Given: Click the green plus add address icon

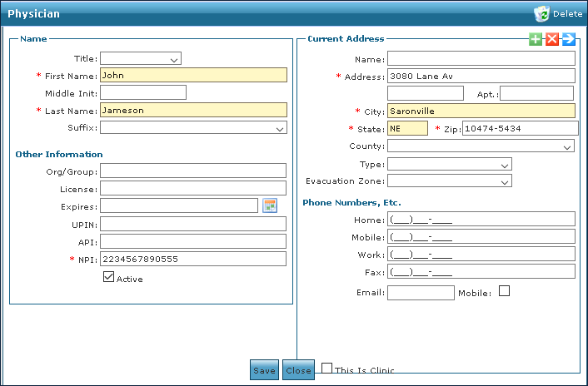Looking at the screenshot, I should coord(536,39).
